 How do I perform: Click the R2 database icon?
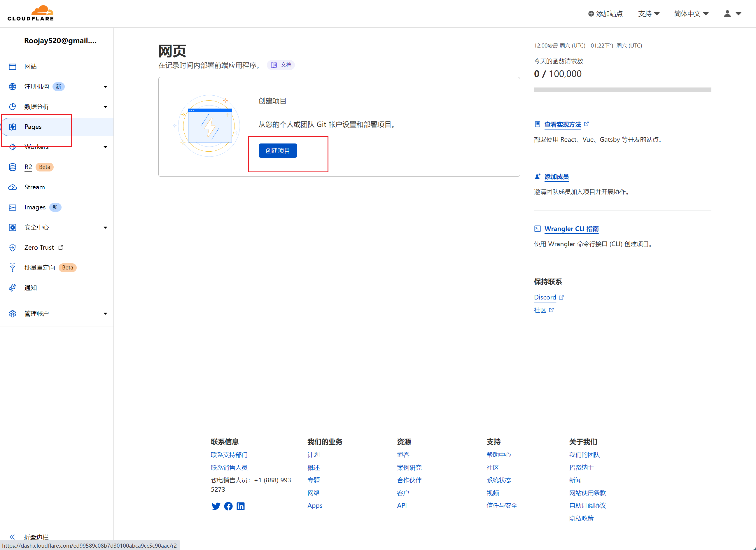pos(13,167)
